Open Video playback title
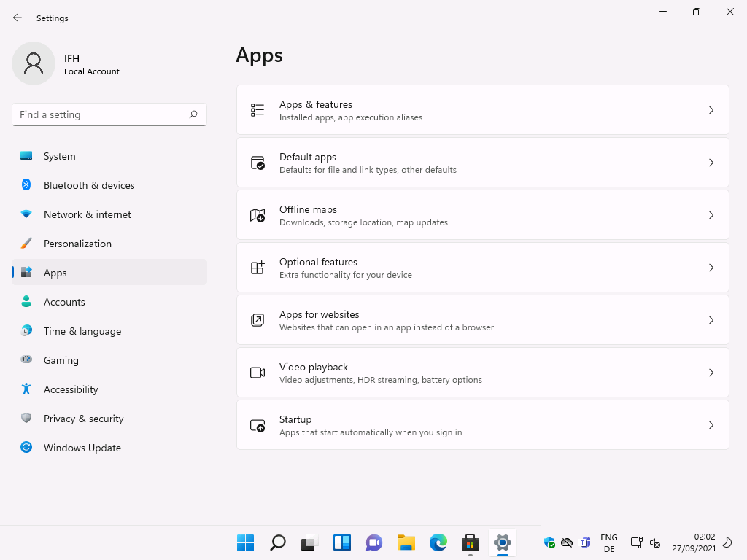 [314, 367]
